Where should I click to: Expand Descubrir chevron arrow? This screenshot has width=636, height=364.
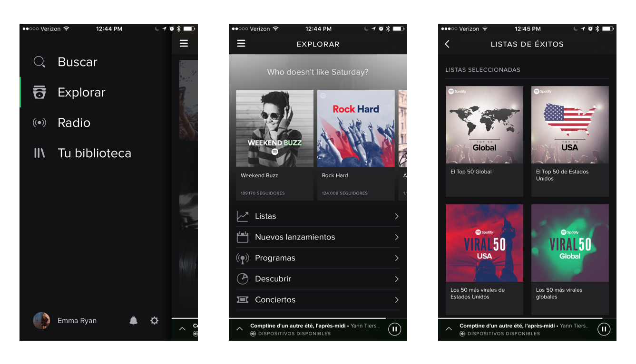pos(397,279)
